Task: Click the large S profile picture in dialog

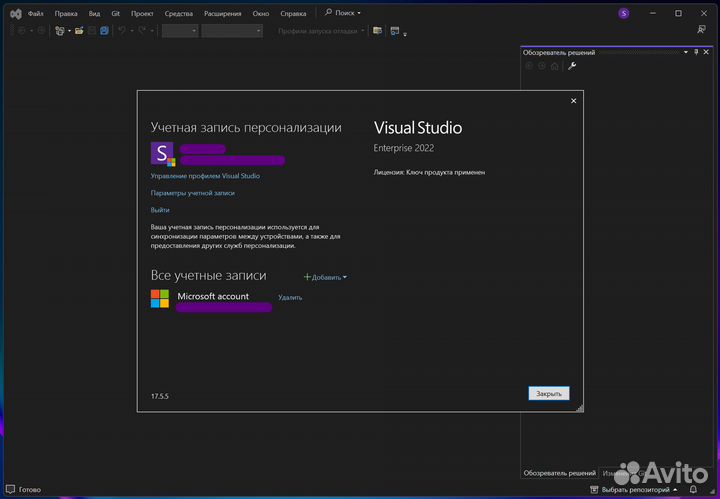Action: coord(163,154)
